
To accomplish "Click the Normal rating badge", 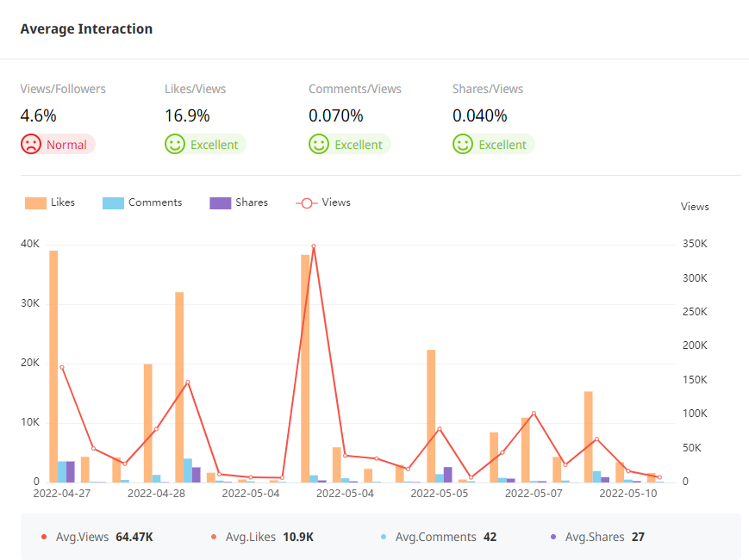I will (x=66, y=145).
